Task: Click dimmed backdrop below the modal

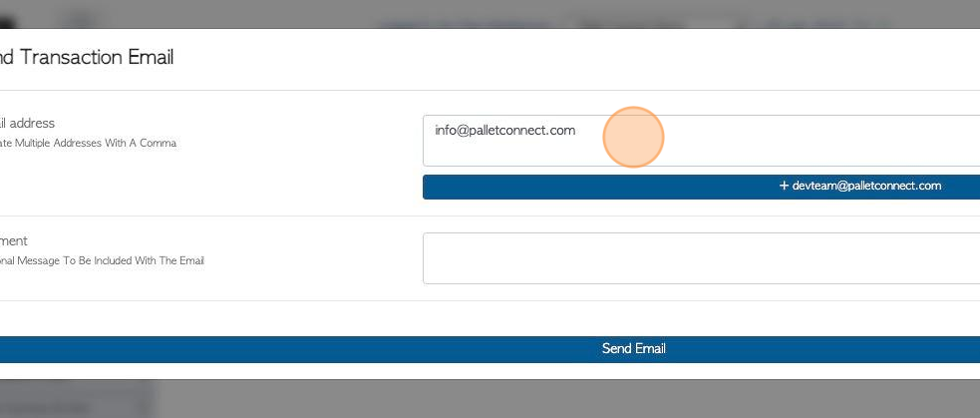Action: click(x=562, y=399)
